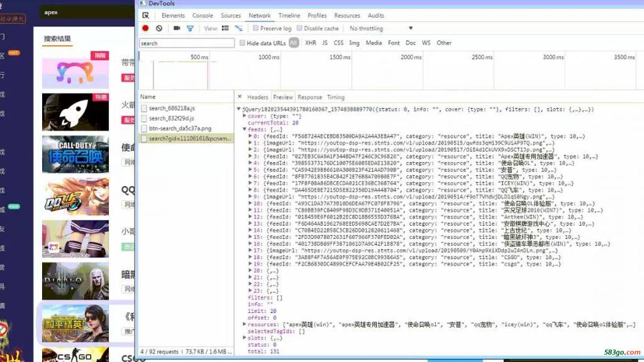This screenshot has width=644, height=362.
Task: Open the Resources panel
Action: (347, 16)
